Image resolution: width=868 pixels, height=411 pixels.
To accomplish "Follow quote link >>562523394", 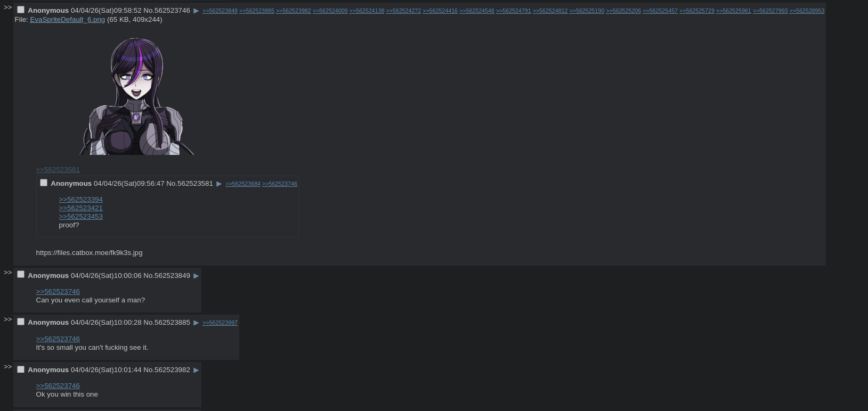I will click(x=80, y=199).
